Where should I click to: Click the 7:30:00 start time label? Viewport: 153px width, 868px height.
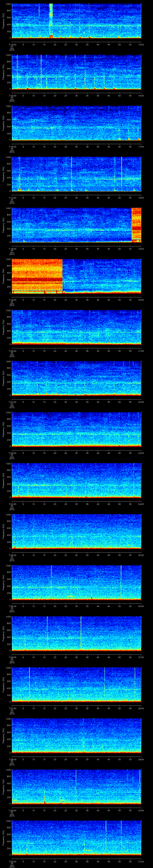pos(12,861)
